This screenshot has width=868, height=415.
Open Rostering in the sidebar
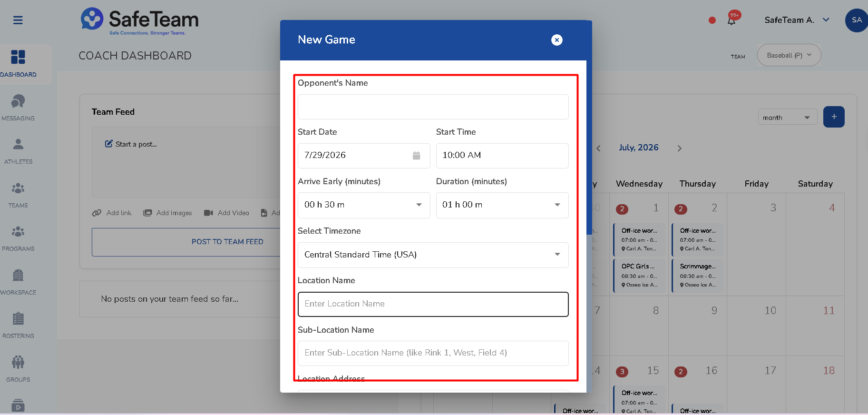[x=18, y=326]
